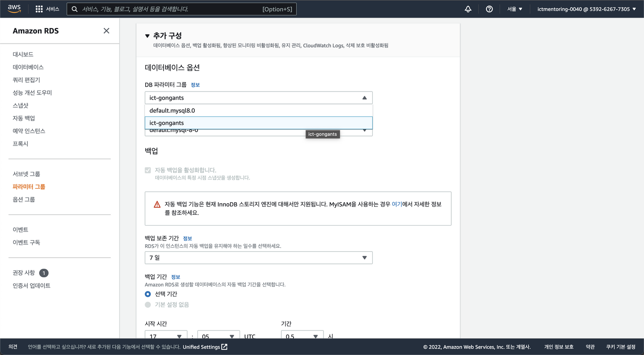644x355 pixels.
Task: Click the Amazon RDS sidebar title
Action: [36, 31]
